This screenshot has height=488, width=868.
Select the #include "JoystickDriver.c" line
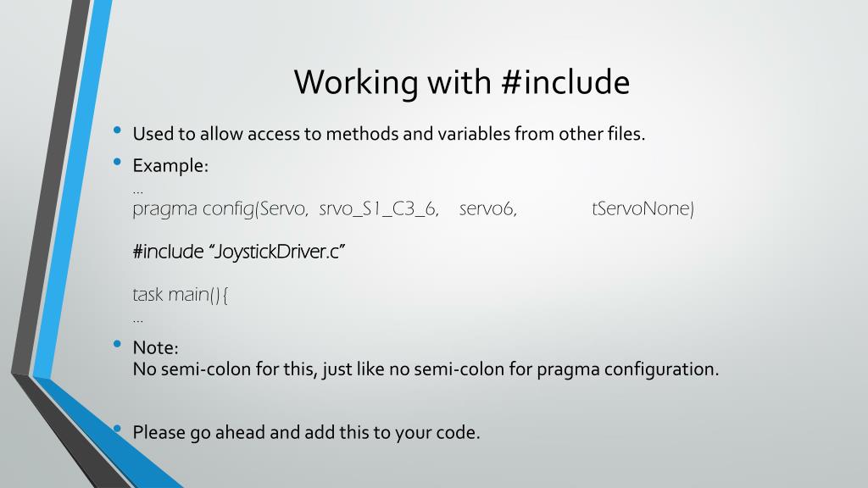click(238, 252)
